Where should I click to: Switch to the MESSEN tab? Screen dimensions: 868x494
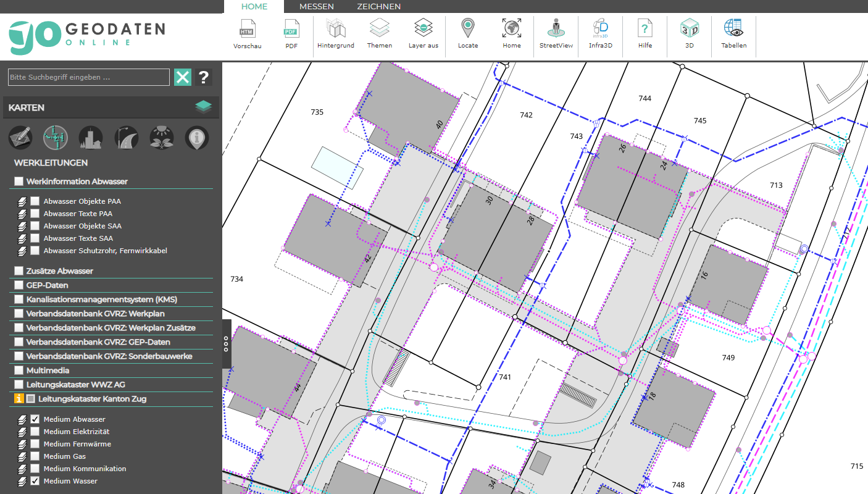316,7
